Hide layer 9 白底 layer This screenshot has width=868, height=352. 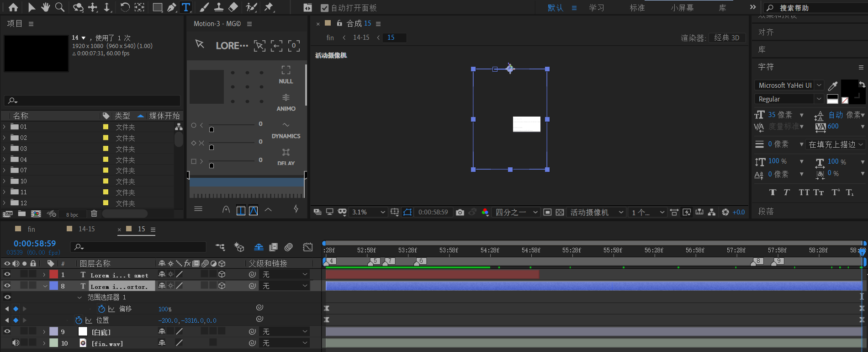(x=7, y=331)
